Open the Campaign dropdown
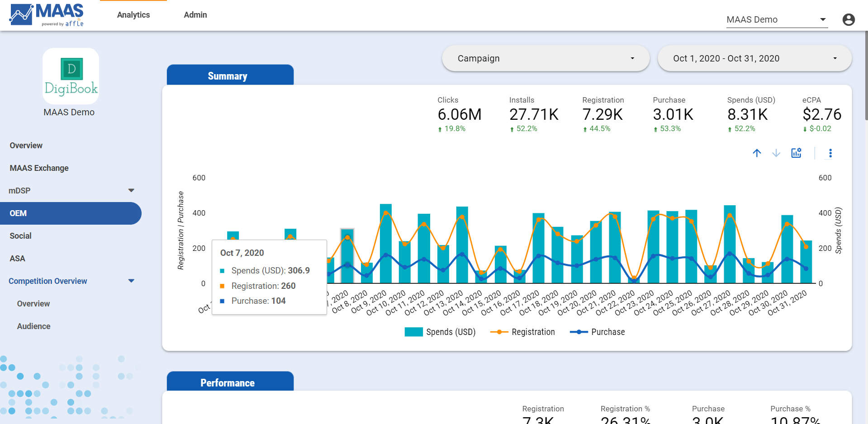Viewport: 868px width, 424px height. click(545, 58)
